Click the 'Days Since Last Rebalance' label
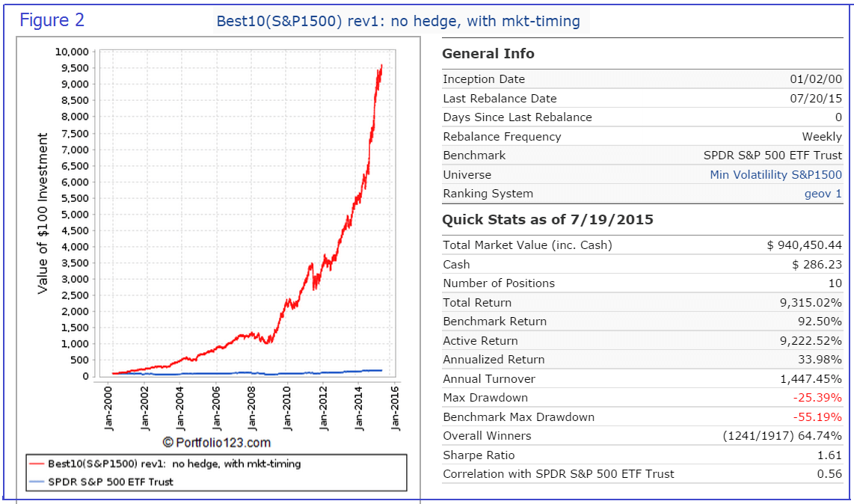The width and height of the screenshot is (854, 504). (x=517, y=117)
